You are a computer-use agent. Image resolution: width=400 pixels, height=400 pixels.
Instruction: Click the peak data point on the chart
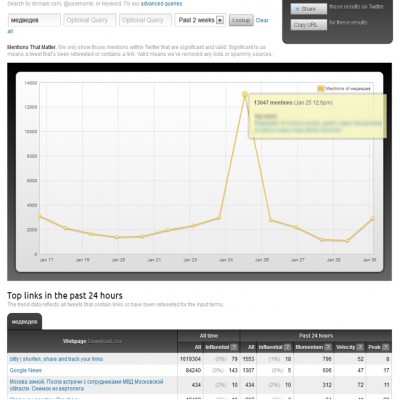pyautogui.click(x=245, y=94)
